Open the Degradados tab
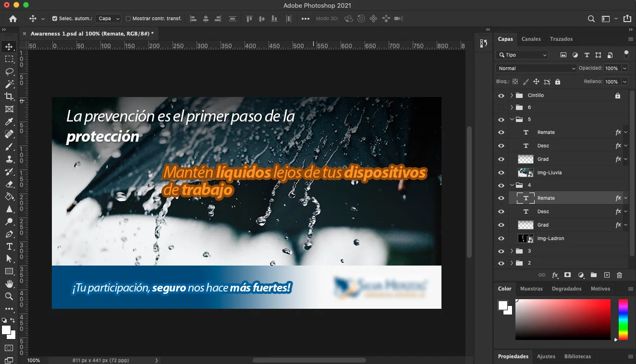The width and height of the screenshot is (636, 364). click(x=566, y=289)
